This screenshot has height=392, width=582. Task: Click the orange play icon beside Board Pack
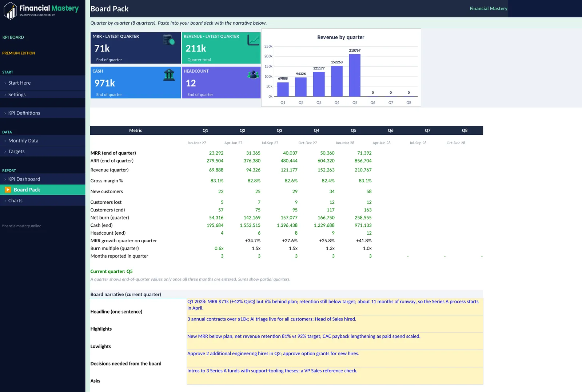[8, 190]
